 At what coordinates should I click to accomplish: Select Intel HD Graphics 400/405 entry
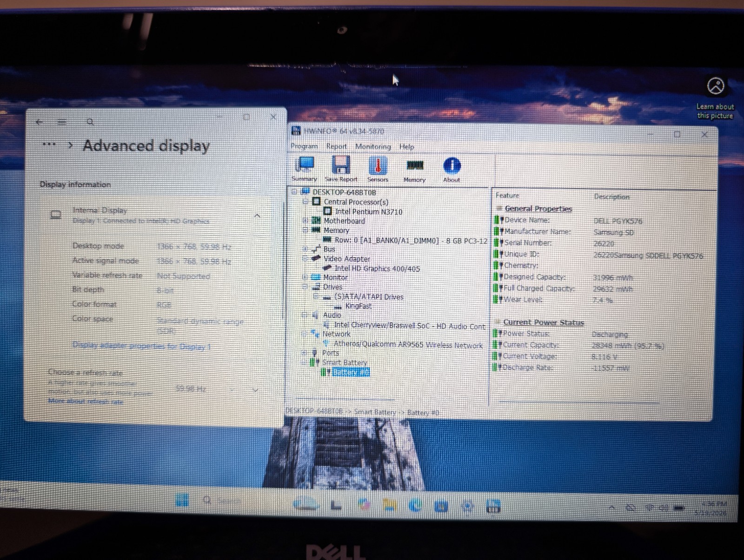tap(377, 268)
